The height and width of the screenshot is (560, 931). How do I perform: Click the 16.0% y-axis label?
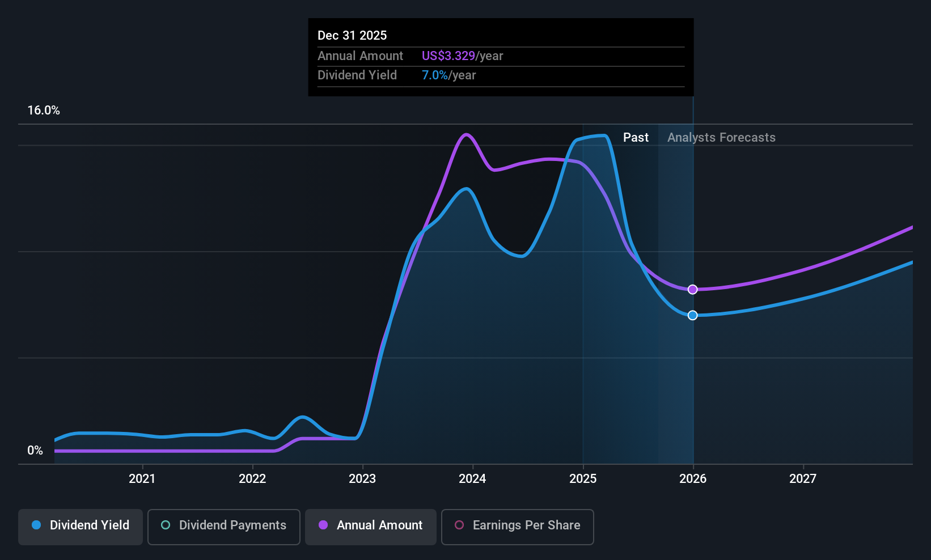point(44,111)
